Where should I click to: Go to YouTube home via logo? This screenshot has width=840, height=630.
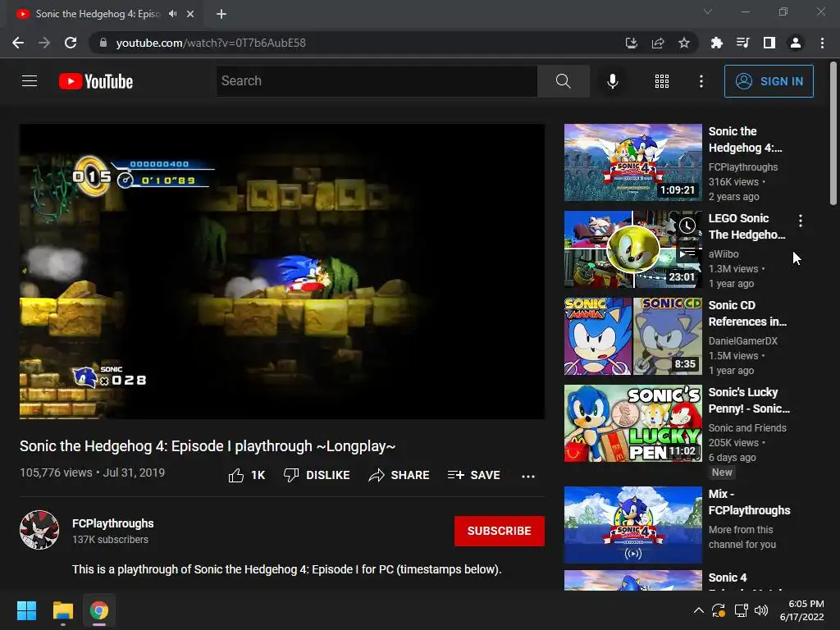coord(96,81)
